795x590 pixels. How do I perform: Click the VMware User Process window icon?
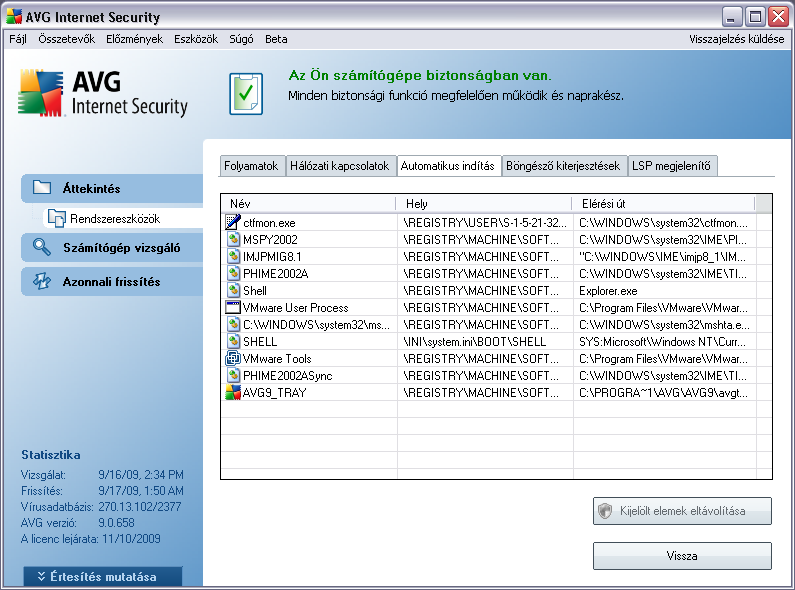coord(233,307)
